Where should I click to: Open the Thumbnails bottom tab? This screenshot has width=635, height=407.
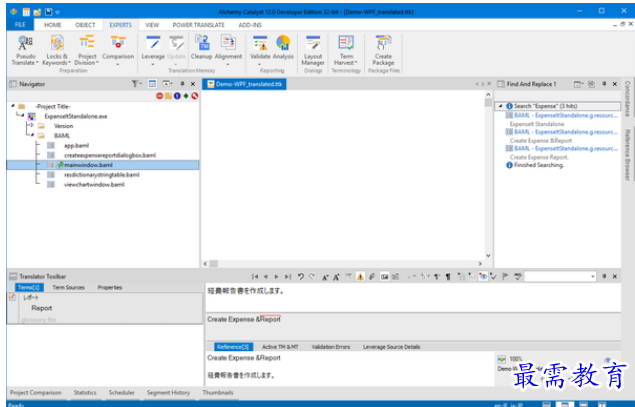point(218,392)
